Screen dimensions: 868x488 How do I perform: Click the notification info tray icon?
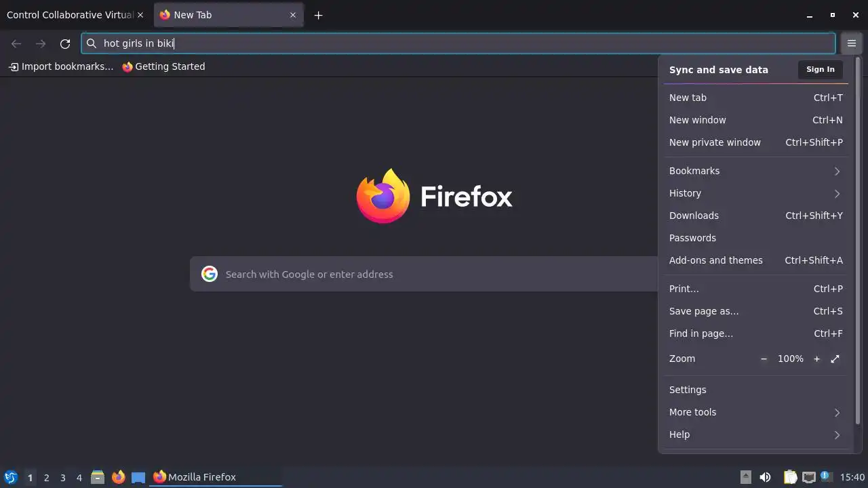tap(825, 476)
